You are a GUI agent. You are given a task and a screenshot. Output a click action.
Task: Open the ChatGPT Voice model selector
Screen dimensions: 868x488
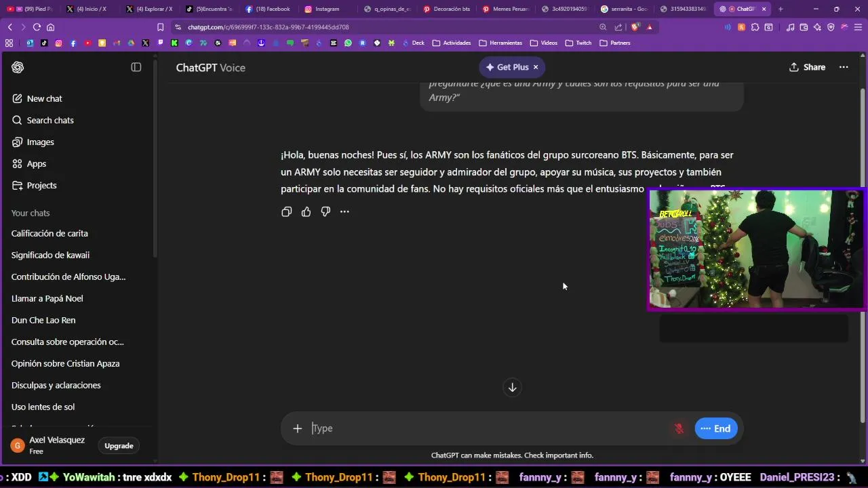[x=210, y=68]
